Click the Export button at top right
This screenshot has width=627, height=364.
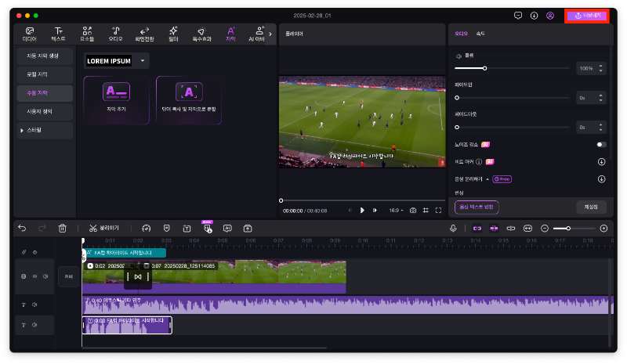(x=586, y=15)
